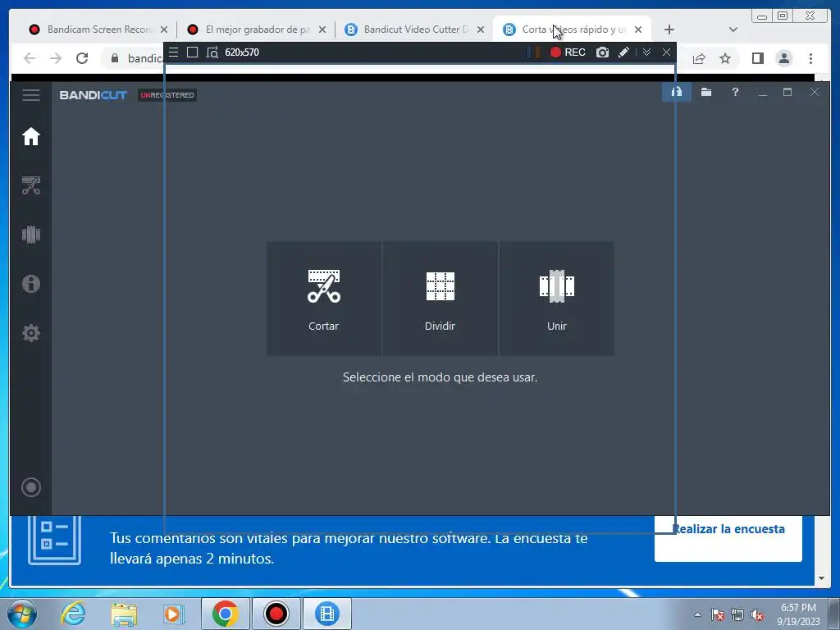Launch Internet Explorer from taskbar
The height and width of the screenshot is (630, 840).
[x=73, y=614]
